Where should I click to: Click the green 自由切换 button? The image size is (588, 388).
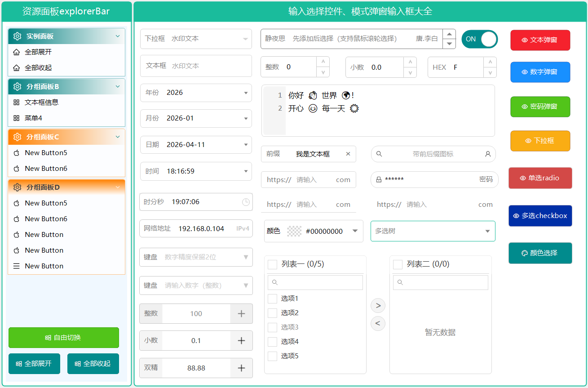[x=64, y=338]
